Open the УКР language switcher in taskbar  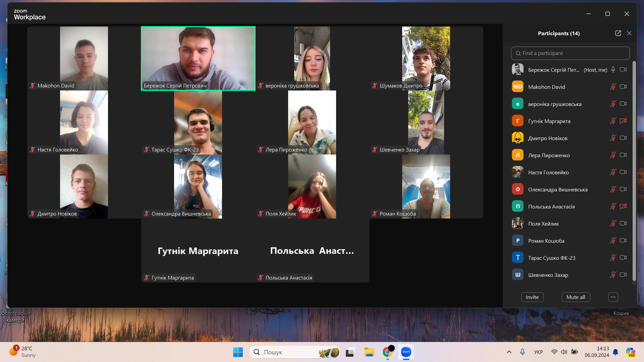[538, 352]
